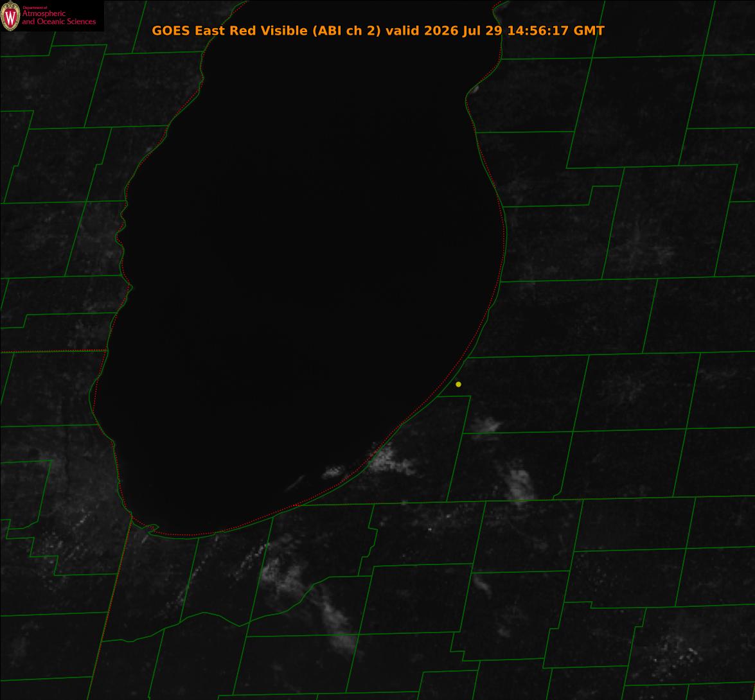Click the small inlet on the northeastern shore
Viewport: 755px width, 700px height.
click(x=474, y=89)
